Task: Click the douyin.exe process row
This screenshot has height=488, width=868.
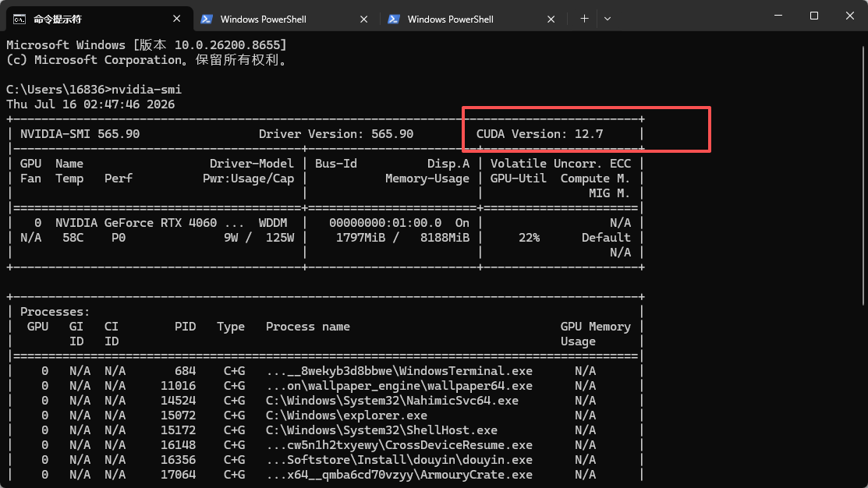Action: (x=325, y=461)
